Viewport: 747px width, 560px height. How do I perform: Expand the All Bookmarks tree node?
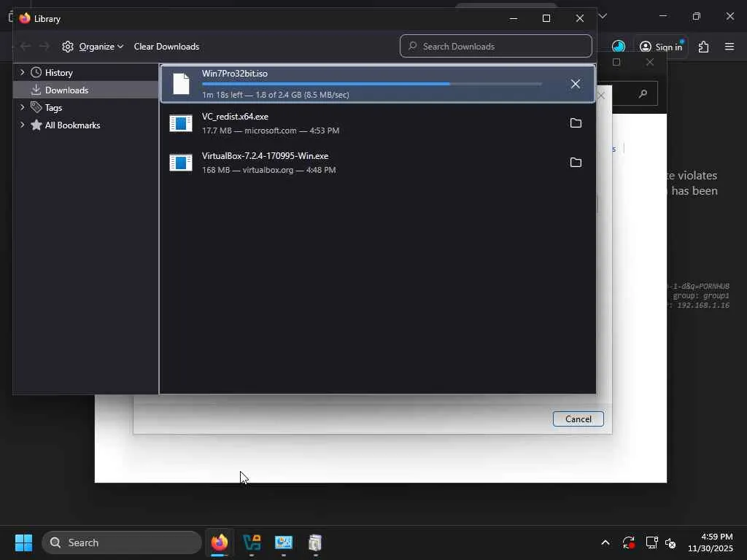[x=22, y=125]
